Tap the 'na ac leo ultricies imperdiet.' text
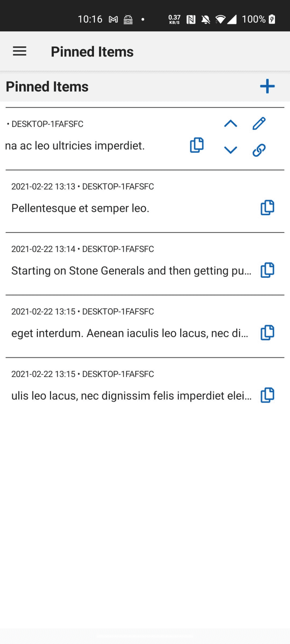 pyautogui.click(x=75, y=146)
